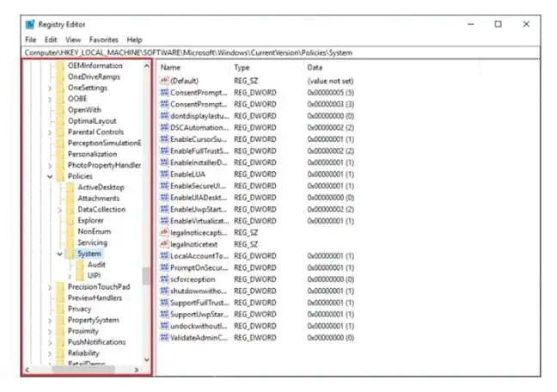The width and height of the screenshot is (557, 392).
Task: Click the EnableVirtualizat... DWORD value icon
Action: (164, 221)
